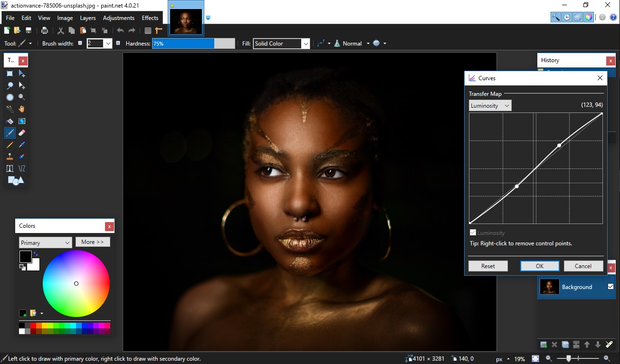
Task: Pick a color with the Color Picker tool
Action: [x=22, y=145]
